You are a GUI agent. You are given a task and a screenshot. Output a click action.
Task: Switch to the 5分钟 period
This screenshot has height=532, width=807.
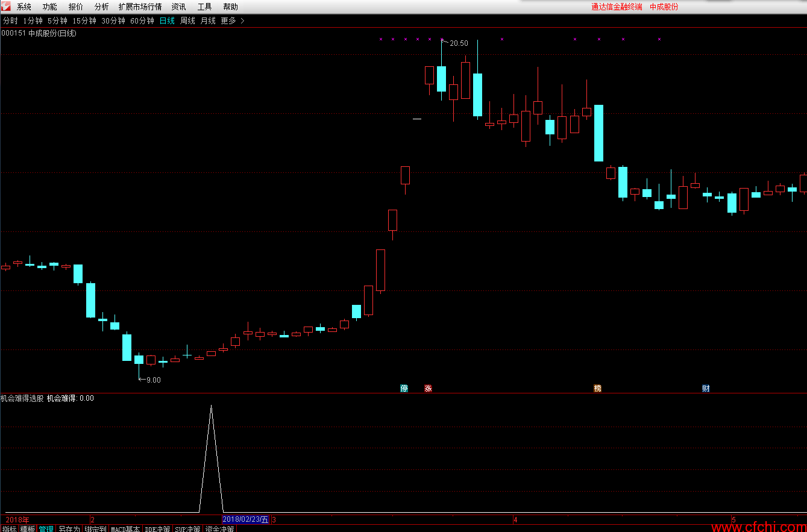[57, 20]
